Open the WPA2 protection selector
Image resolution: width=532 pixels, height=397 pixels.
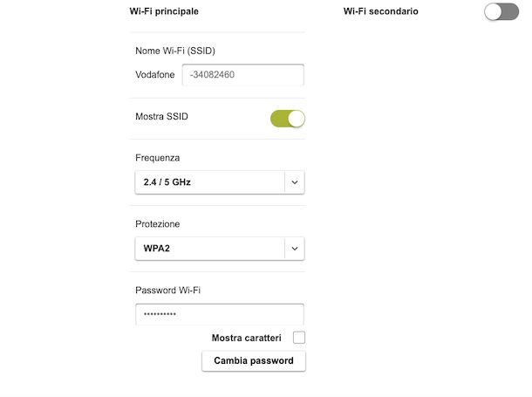[209, 249]
